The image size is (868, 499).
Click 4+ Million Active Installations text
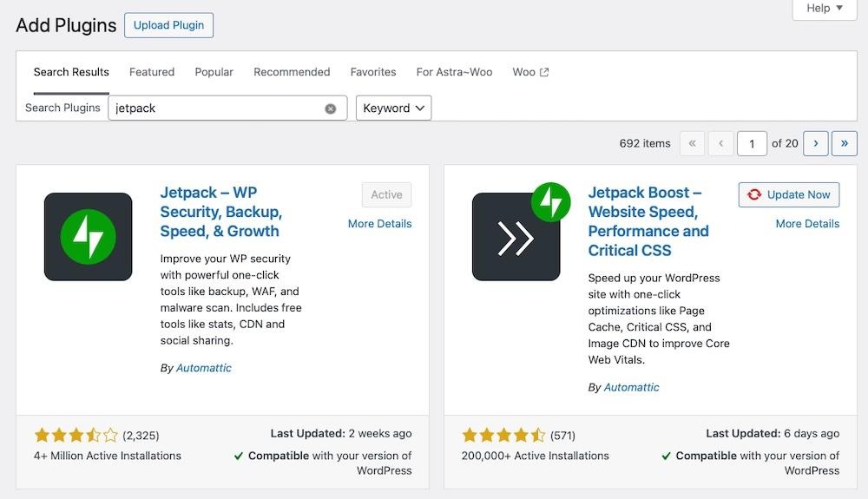pyautogui.click(x=108, y=456)
